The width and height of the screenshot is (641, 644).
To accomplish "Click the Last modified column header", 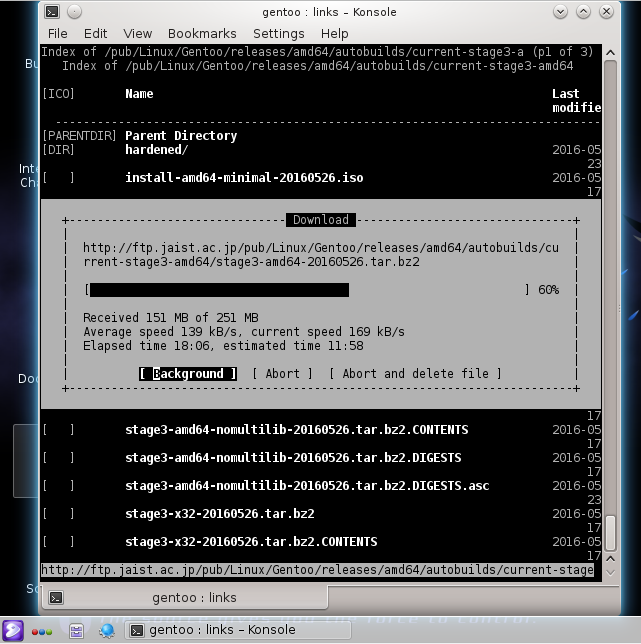I will pos(577,101).
